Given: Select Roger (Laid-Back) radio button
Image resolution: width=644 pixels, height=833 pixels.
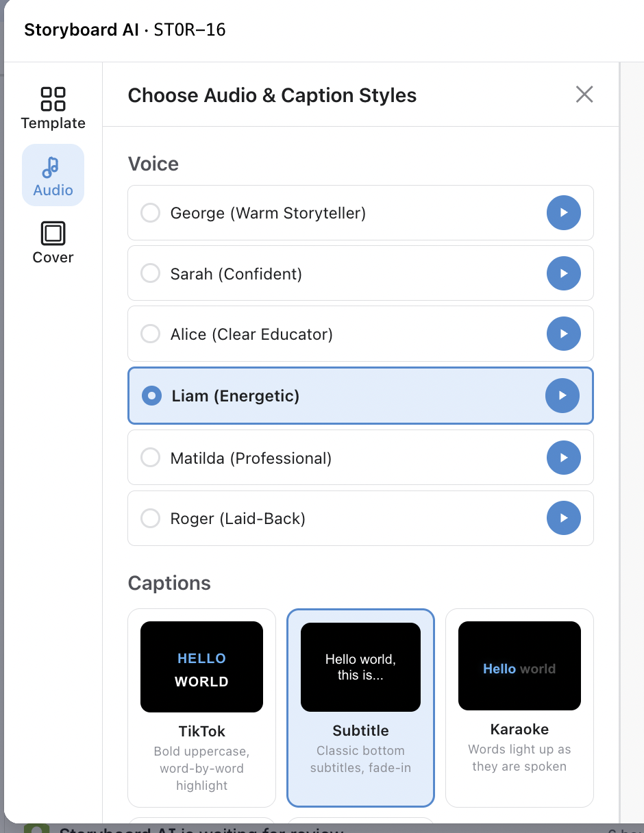Looking at the screenshot, I should (x=150, y=519).
